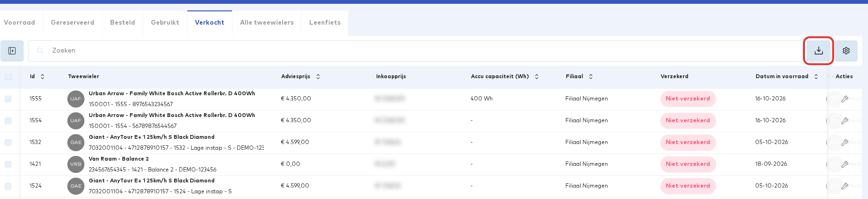Click the Tweewieler column header
This screenshot has height=199, width=868.
click(x=83, y=76)
